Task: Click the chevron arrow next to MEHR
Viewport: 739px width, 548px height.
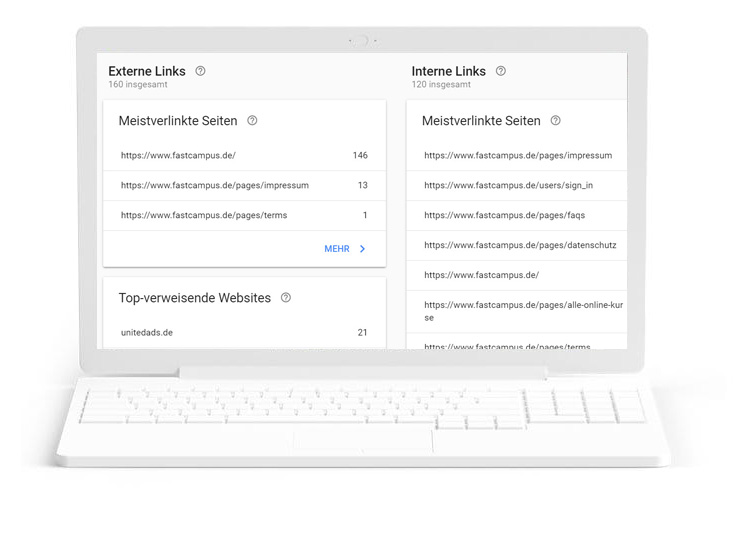Action: [362, 249]
